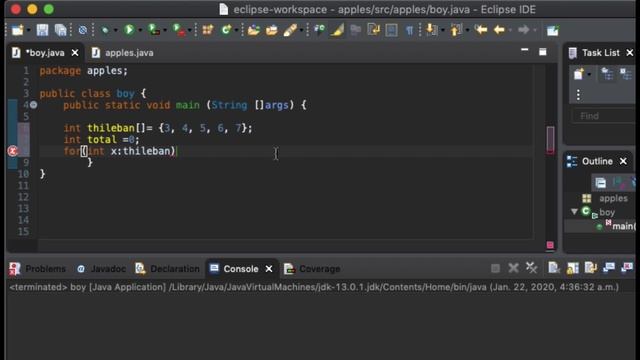
Task: Click the Back navigation arrow
Action: tap(499, 30)
